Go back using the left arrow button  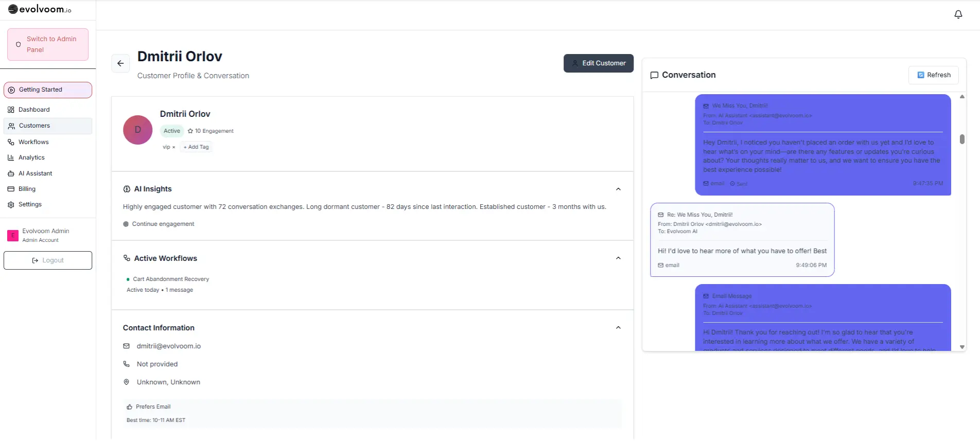coord(120,63)
